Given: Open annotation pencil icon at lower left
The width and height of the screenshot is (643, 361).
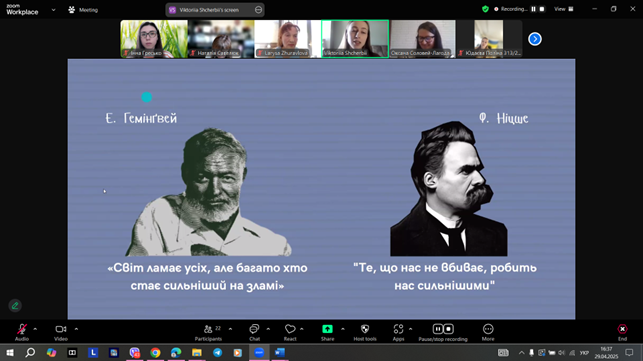Looking at the screenshot, I should 15,306.
